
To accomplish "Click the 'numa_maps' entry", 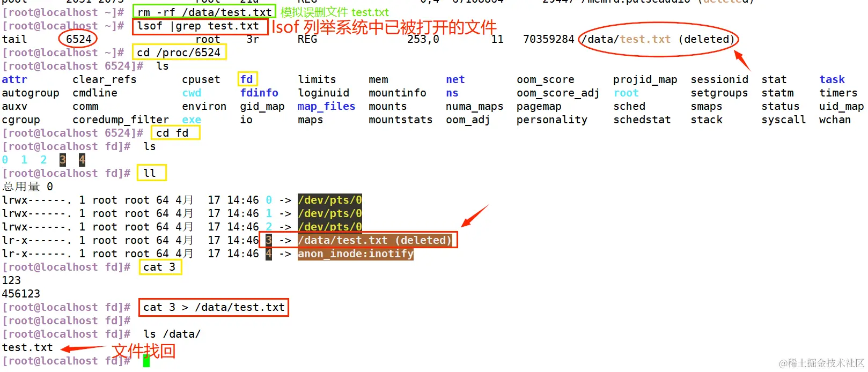I will (x=475, y=106).
